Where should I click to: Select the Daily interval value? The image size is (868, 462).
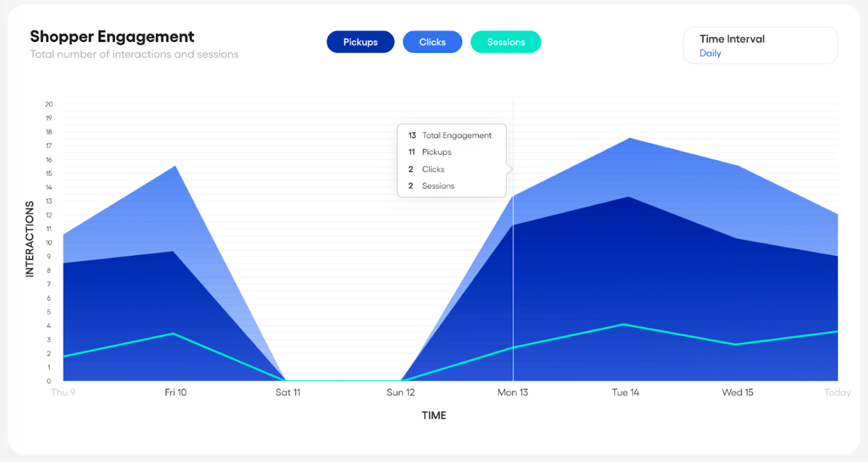point(710,53)
